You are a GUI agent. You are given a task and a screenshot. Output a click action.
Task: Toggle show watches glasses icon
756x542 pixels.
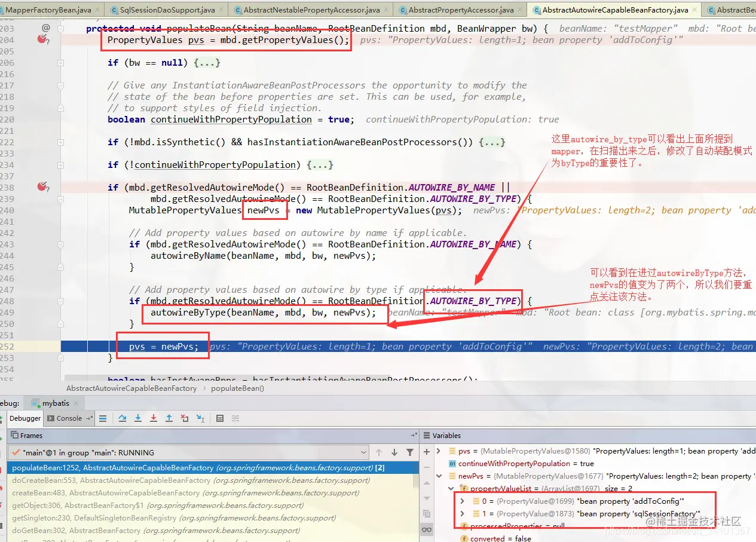click(427, 529)
